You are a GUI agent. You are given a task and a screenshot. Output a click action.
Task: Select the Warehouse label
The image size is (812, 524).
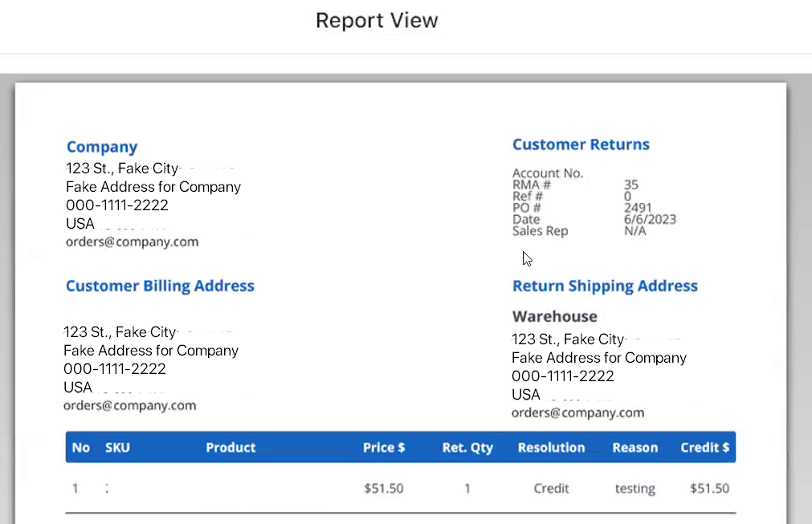coord(554,316)
